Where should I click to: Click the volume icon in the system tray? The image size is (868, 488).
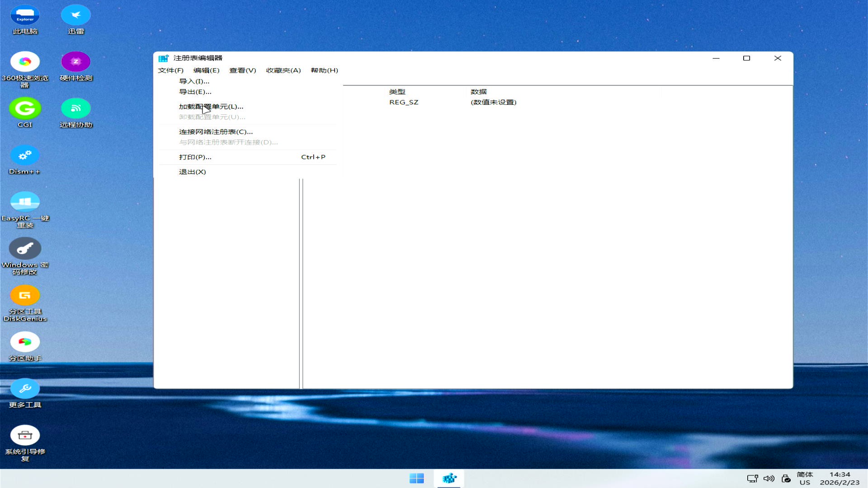[769, 479]
